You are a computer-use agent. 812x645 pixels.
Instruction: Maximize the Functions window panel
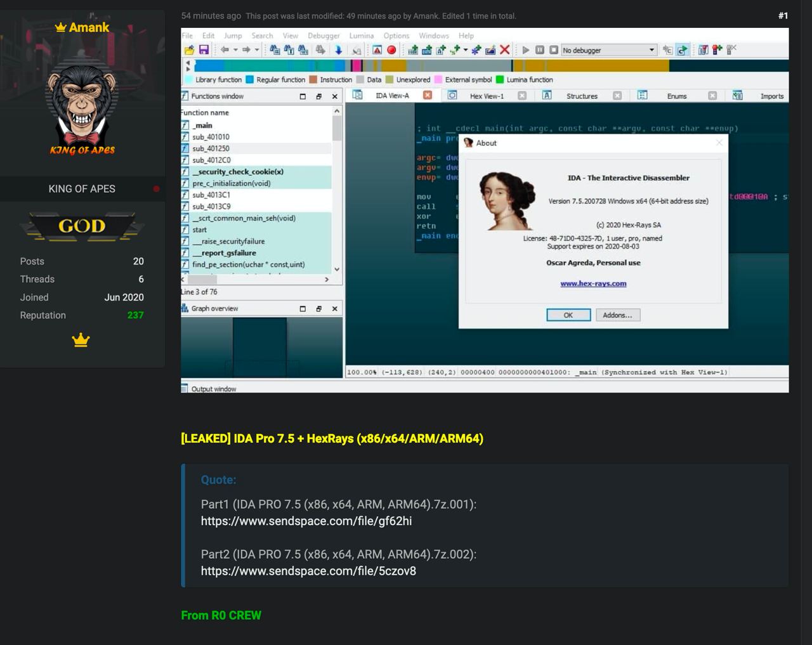pyautogui.click(x=303, y=96)
